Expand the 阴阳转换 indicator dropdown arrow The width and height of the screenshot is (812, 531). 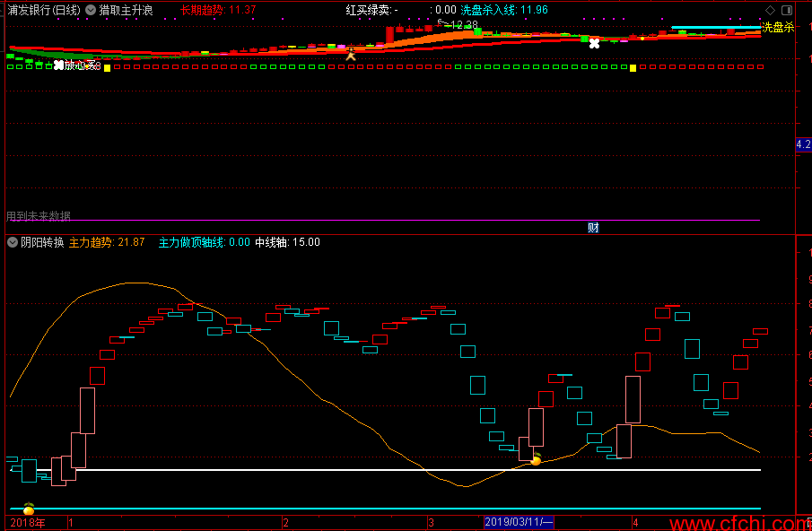13,242
